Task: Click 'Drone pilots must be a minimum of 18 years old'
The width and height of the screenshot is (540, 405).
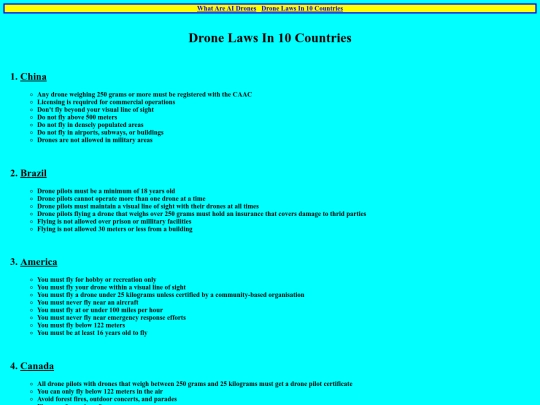Action: click(106, 191)
